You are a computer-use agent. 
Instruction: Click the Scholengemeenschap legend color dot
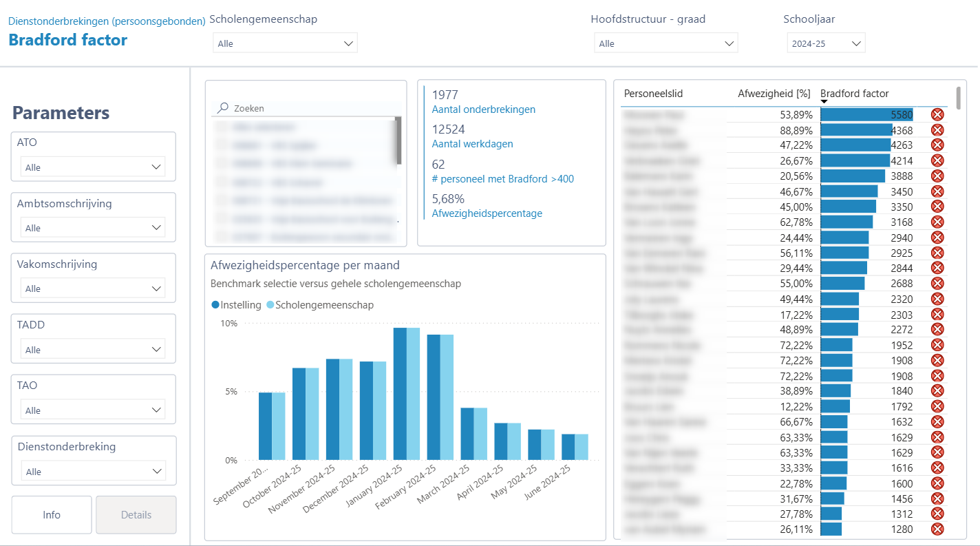[x=270, y=305]
